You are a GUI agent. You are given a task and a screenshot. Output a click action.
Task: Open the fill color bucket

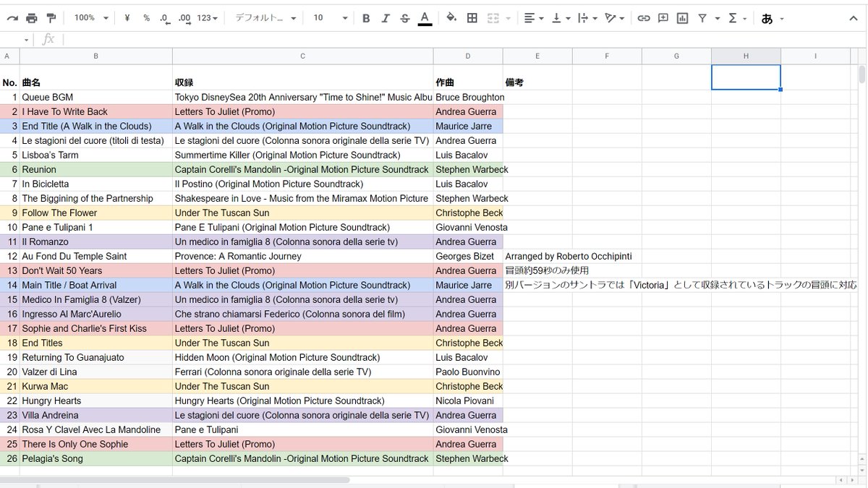coord(451,18)
